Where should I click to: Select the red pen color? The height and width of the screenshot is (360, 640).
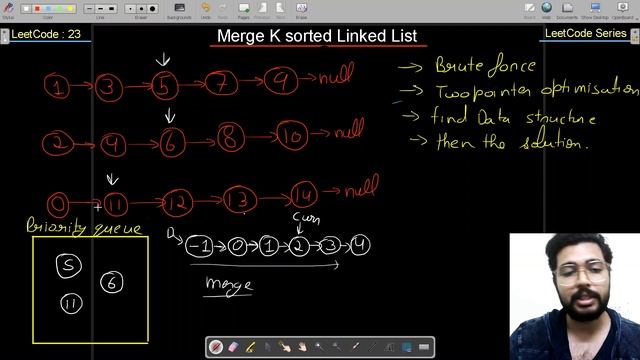[37, 9]
